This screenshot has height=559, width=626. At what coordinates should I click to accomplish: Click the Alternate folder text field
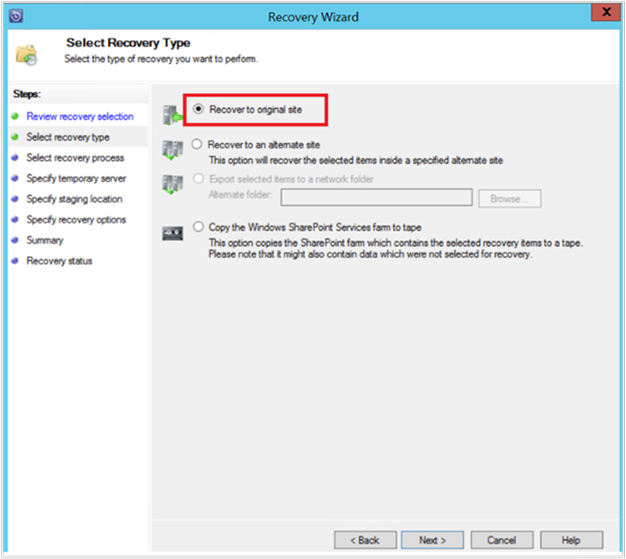coord(376,198)
